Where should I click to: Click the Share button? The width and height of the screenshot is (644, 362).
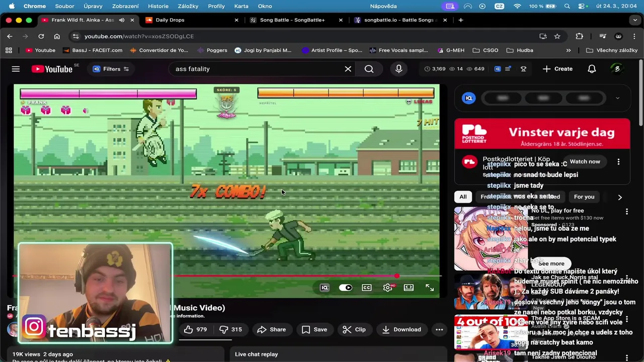coord(271,329)
